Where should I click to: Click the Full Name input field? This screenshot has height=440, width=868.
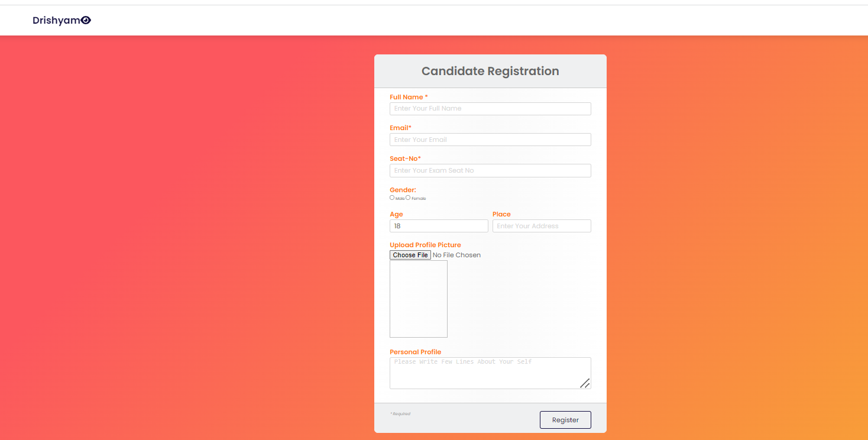tap(490, 108)
